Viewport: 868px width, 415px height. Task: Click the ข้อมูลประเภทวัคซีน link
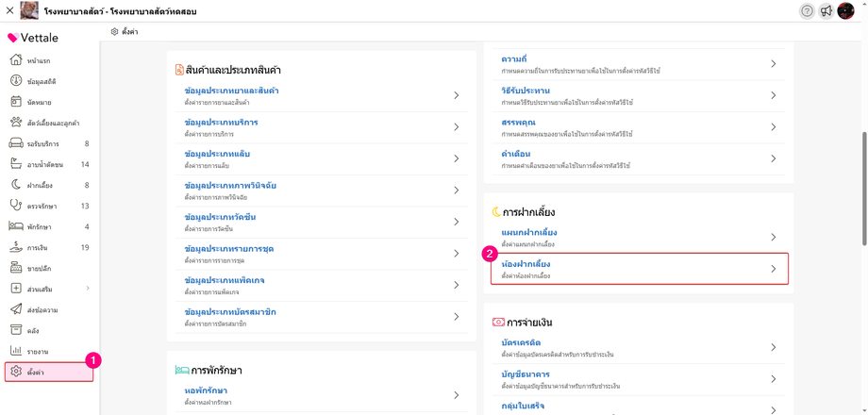point(220,218)
